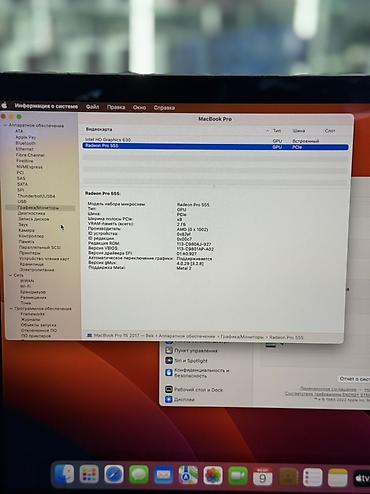The image size is (370, 494).
Task: Select FireWire in the sidebar
Action: 25,161
